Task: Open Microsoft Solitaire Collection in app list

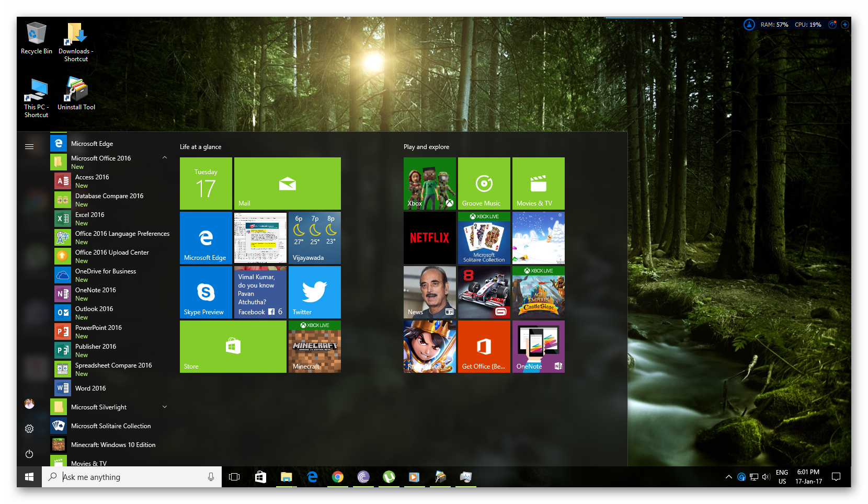Action: pos(111,426)
